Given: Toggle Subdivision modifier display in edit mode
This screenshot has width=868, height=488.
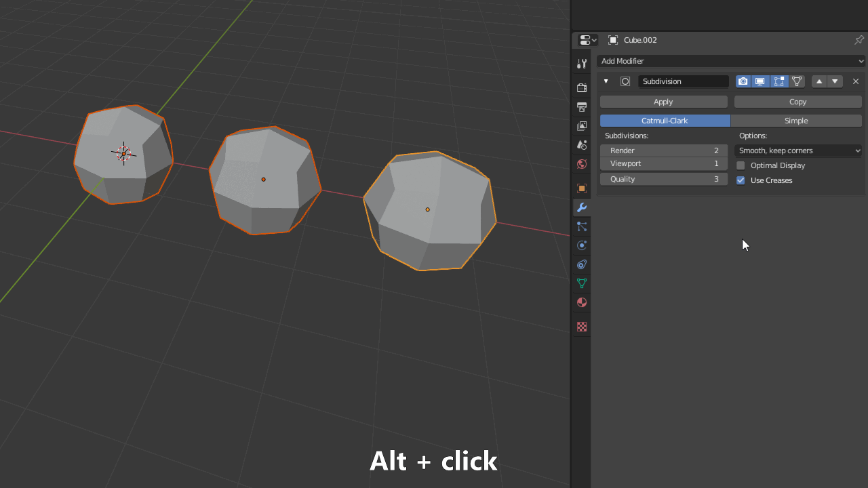Looking at the screenshot, I should (x=778, y=81).
